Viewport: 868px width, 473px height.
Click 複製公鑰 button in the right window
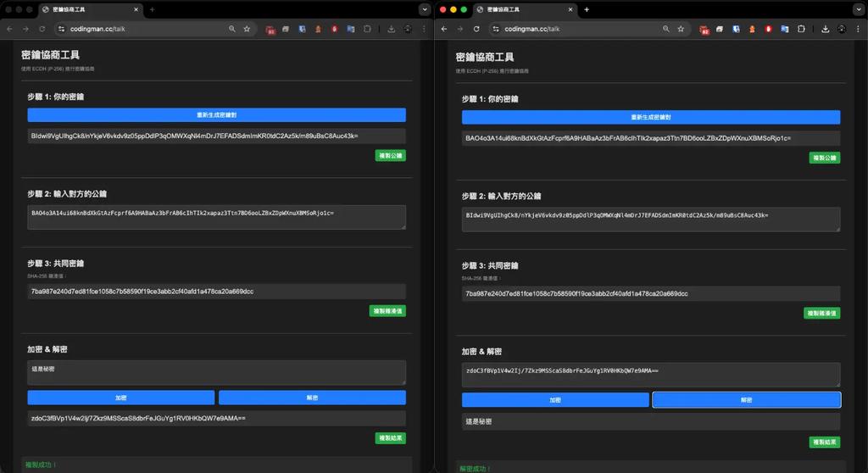823,158
